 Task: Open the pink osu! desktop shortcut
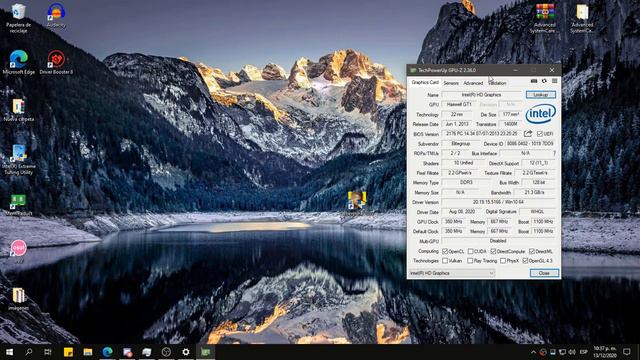click(18, 250)
